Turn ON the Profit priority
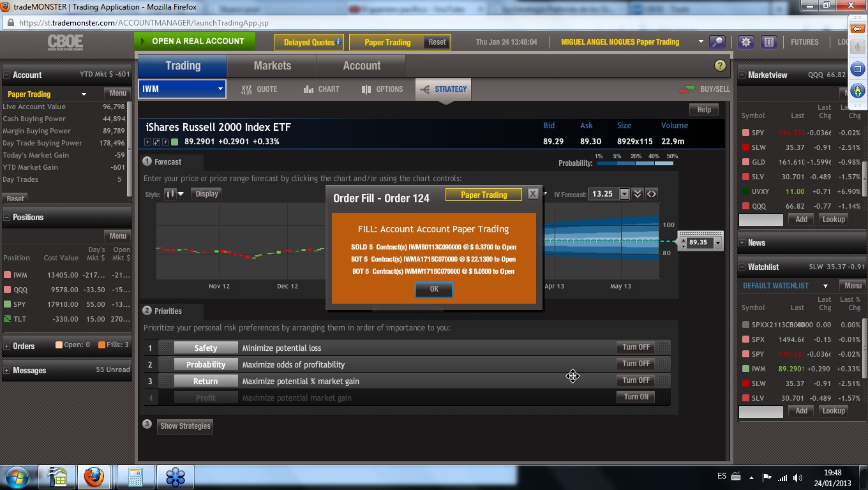The height and width of the screenshot is (490, 868). [636, 397]
